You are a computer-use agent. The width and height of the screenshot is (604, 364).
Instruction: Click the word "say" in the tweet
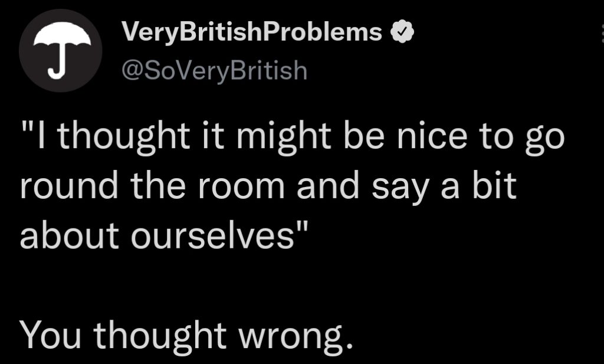(401, 189)
